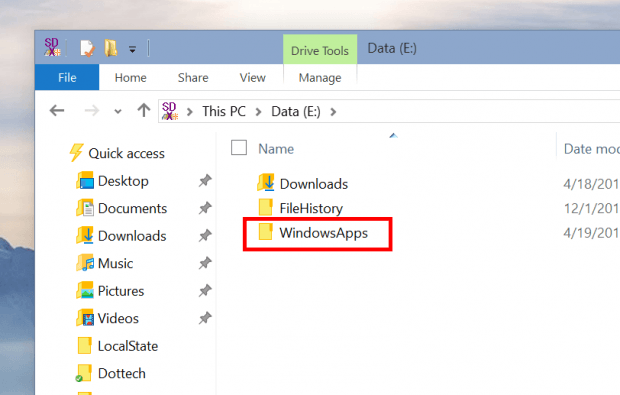Go back using the Back arrow
The image size is (620, 395).
point(57,111)
